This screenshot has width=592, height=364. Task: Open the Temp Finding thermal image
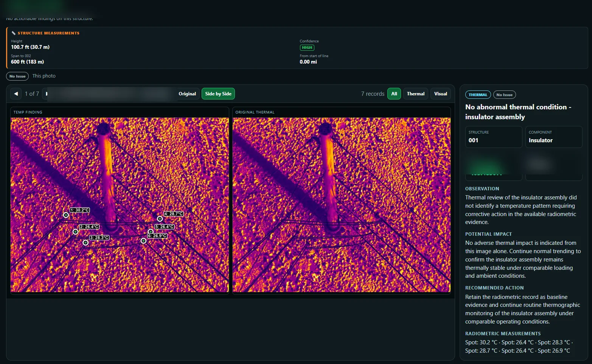[x=120, y=205]
